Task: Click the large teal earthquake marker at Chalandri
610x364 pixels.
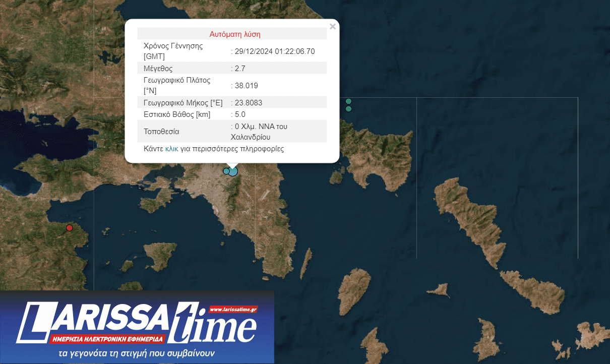Action: click(233, 172)
